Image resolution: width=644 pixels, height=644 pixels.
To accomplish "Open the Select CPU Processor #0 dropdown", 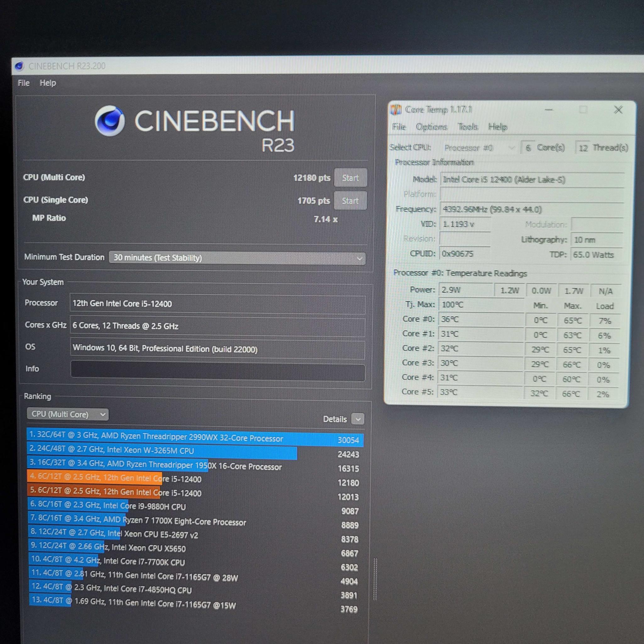I will click(x=479, y=148).
